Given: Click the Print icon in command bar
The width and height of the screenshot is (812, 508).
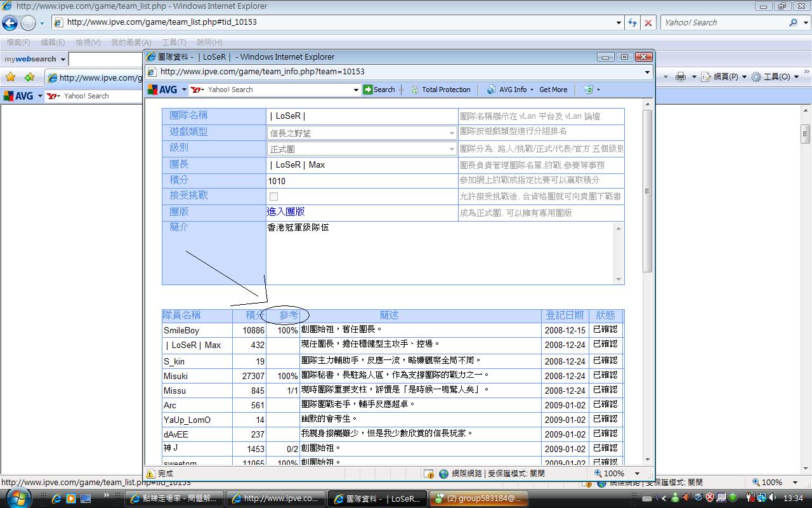Looking at the screenshot, I should pyautogui.click(x=681, y=77).
